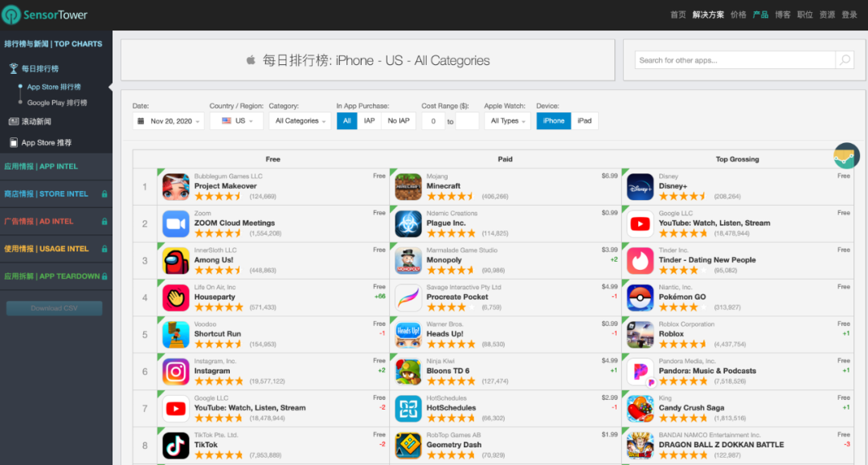This screenshot has height=465, width=868.
Task: Open the Pandora app icon
Action: pos(640,372)
